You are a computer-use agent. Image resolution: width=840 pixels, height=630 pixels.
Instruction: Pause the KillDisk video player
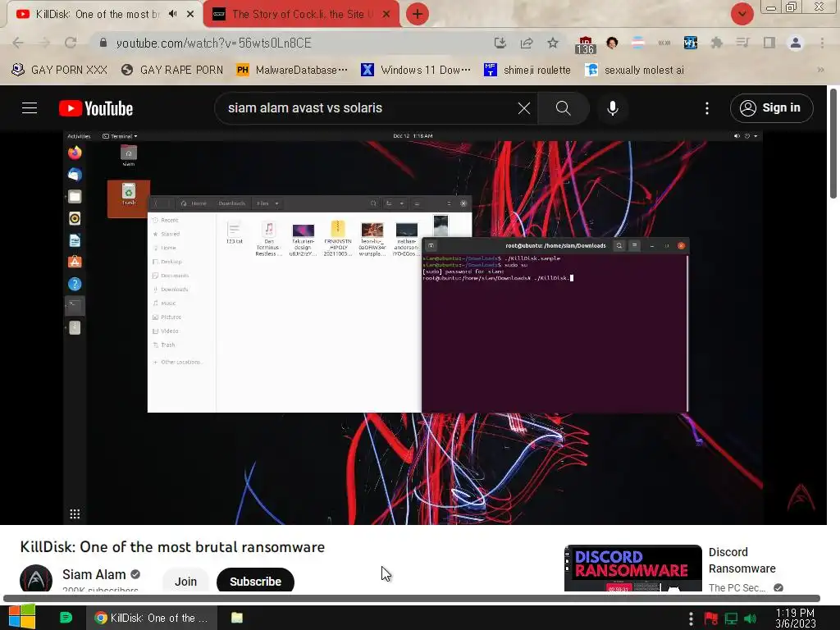point(413,327)
